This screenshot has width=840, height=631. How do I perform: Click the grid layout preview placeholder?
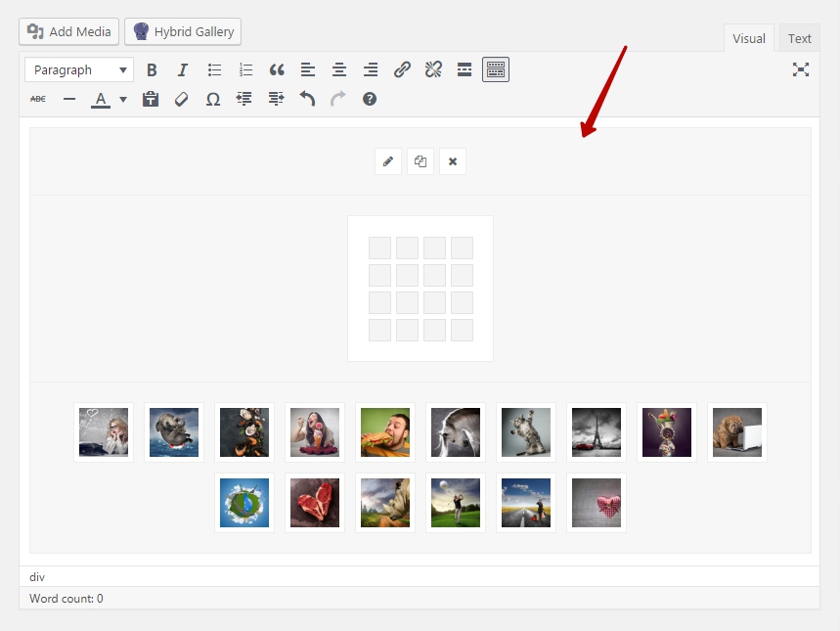(x=420, y=289)
